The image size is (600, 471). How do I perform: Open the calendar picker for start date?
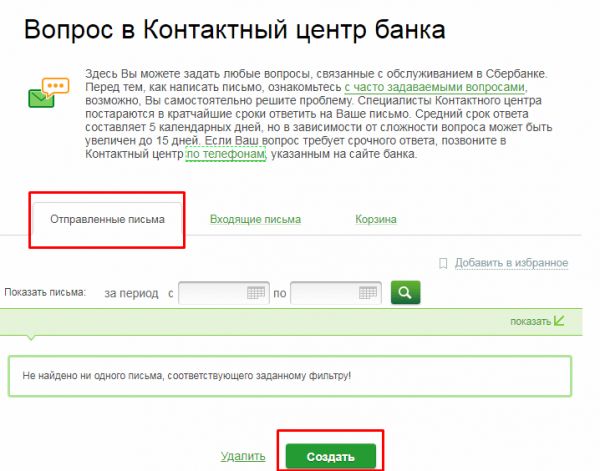click(x=256, y=293)
